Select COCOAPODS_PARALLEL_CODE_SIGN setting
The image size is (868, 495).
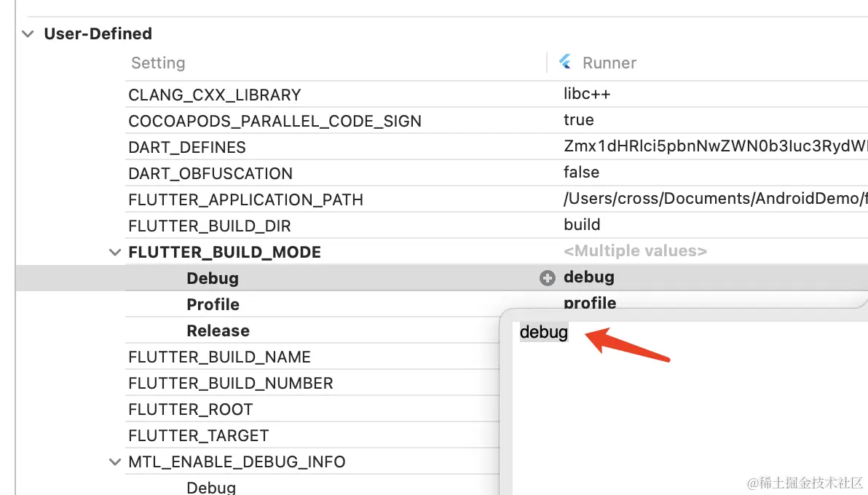click(x=275, y=121)
